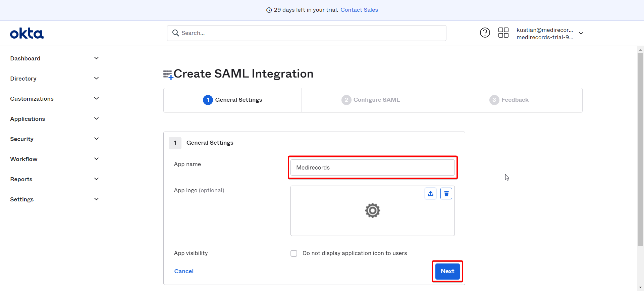Open the account dropdown next to kustian@medirecor...
This screenshot has height=291, width=644.
(581, 33)
